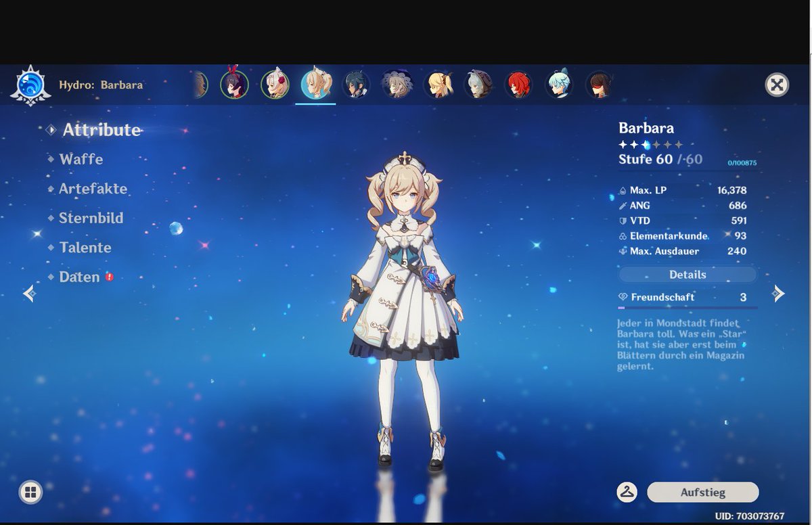This screenshot has height=525, width=812.
Task: Click the ANG sword icon
Action: 623,206
